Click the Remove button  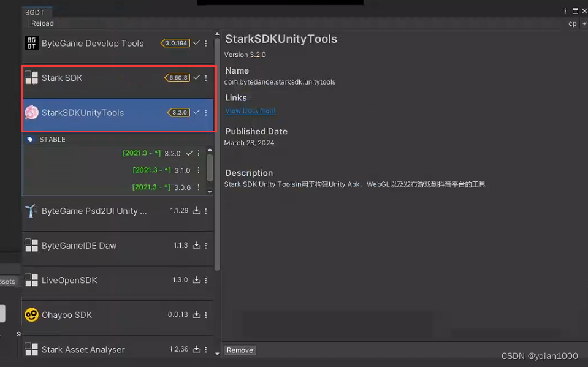pyautogui.click(x=240, y=350)
